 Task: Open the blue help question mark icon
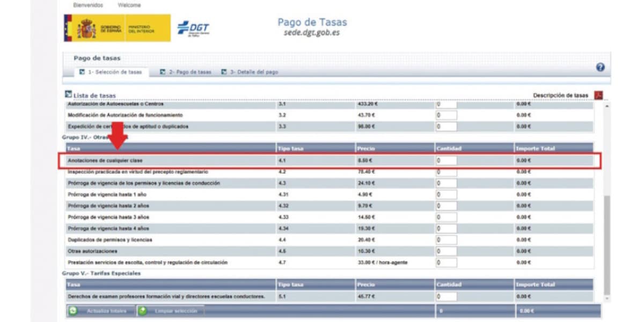[x=601, y=68]
